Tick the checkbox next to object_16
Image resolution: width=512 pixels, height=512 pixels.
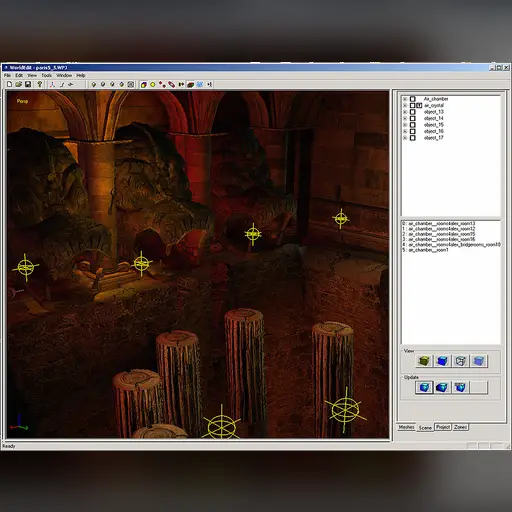[413, 131]
